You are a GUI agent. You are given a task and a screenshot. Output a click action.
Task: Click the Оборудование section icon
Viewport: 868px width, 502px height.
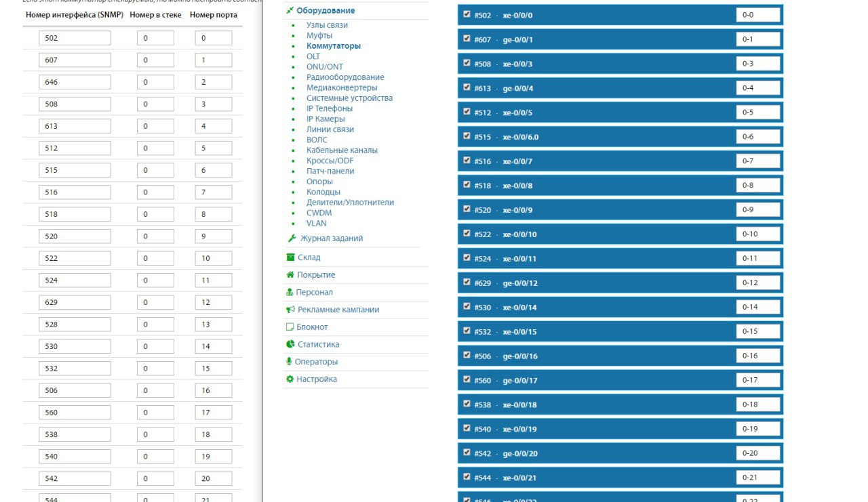(x=290, y=11)
